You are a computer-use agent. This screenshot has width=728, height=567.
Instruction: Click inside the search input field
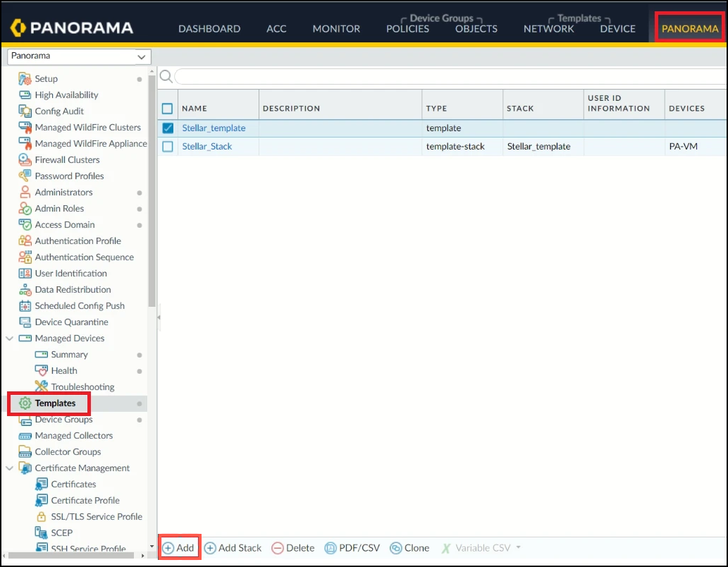451,76
